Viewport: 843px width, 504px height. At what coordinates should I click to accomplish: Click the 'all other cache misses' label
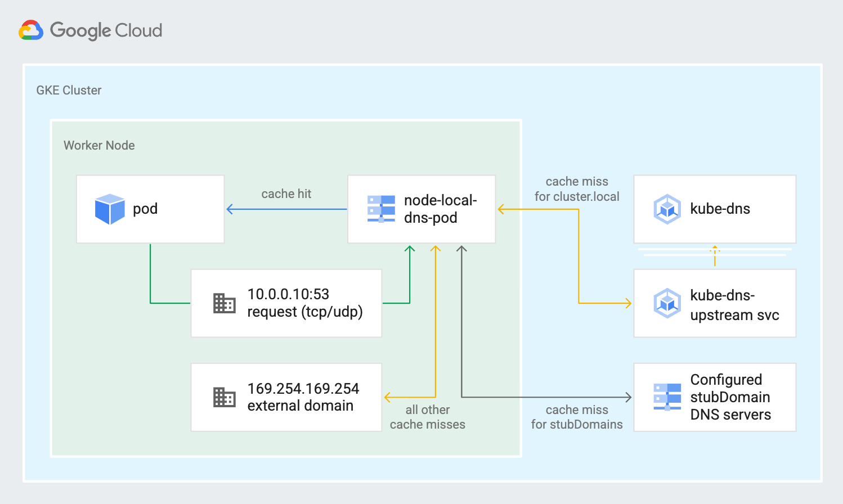click(428, 417)
